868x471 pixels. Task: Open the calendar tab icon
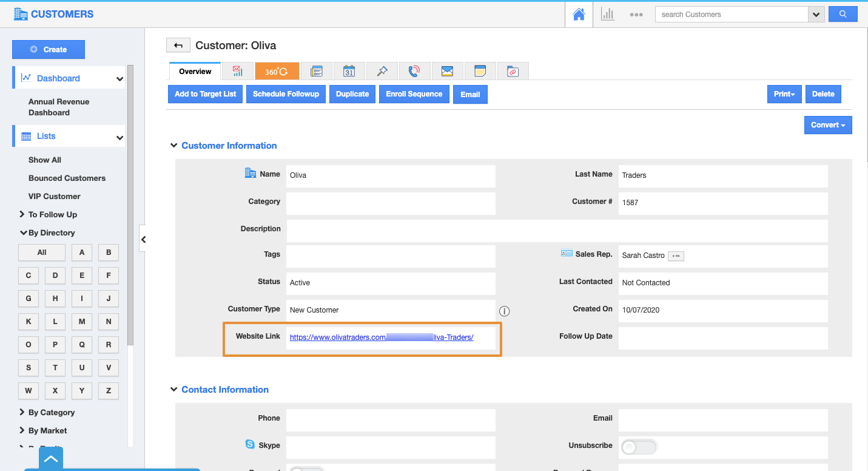[349, 72]
